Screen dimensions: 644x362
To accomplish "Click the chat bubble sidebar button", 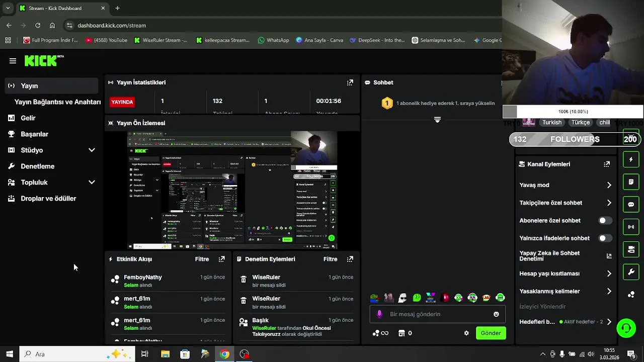I will tap(631, 205).
